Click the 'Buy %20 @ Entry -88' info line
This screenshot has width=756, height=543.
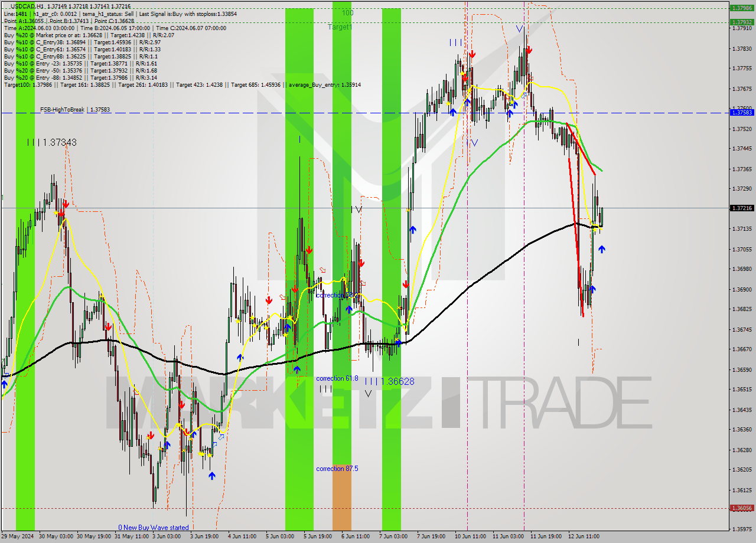(x=80, y=77)
